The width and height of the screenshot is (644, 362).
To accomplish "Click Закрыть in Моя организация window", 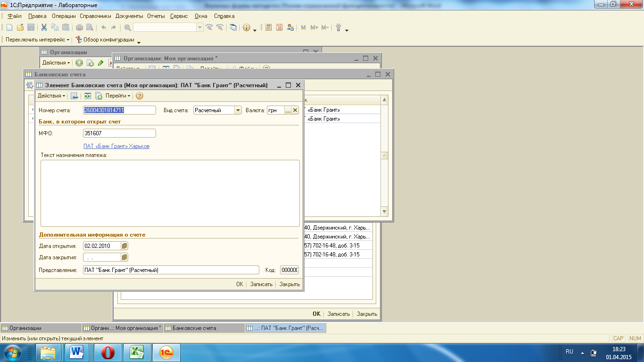I will [367, 314].
